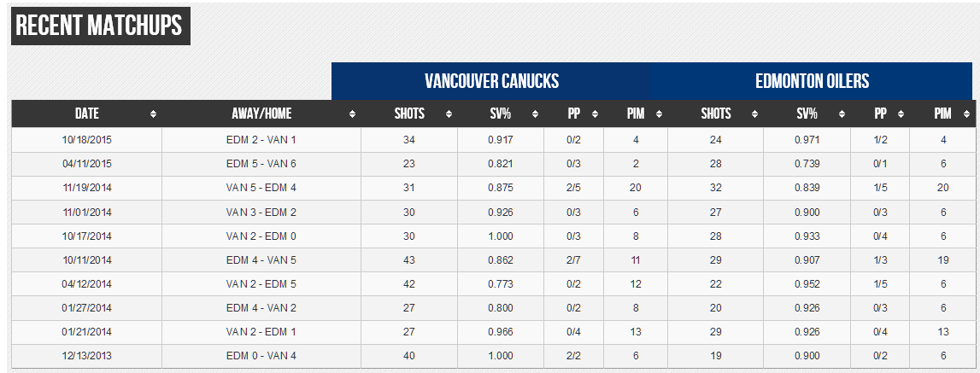The height and width of the screenshot is (373, 980).
Task: Click the sort arrows icon in Date column
Action: tap(153, 114)
